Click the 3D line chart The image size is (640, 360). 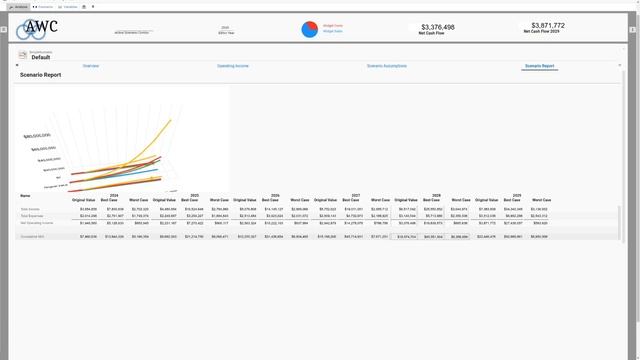121,139
